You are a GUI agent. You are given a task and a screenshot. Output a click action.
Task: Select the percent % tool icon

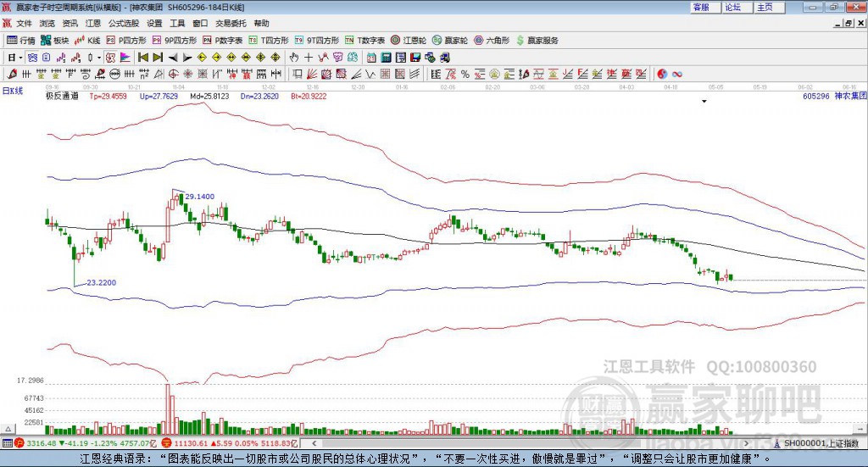(x=465, y=74)
